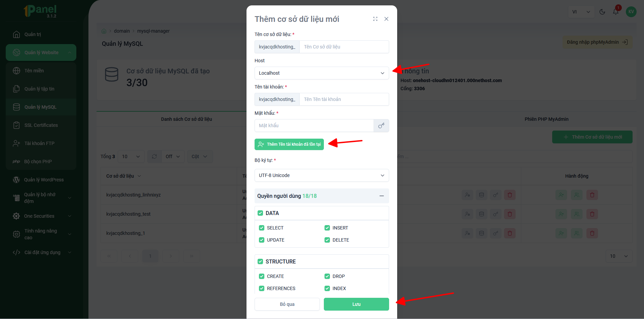Click the password generator key icon

pyautogui.click(x=381, y=126)
